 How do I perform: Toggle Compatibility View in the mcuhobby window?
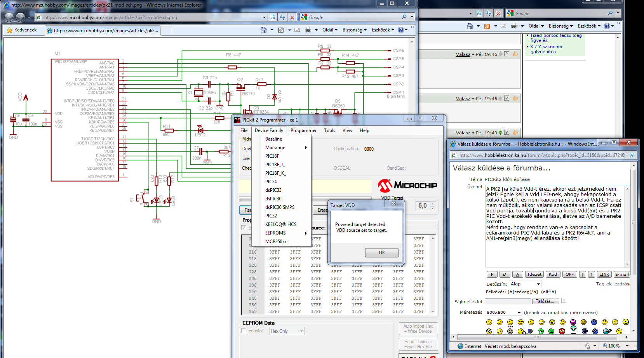coord(273,17)
